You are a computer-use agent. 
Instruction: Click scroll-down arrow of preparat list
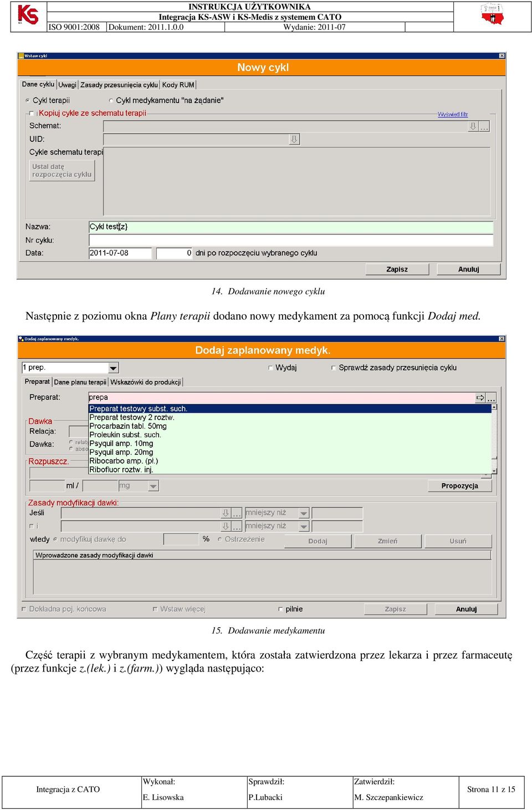pos(494,471)
